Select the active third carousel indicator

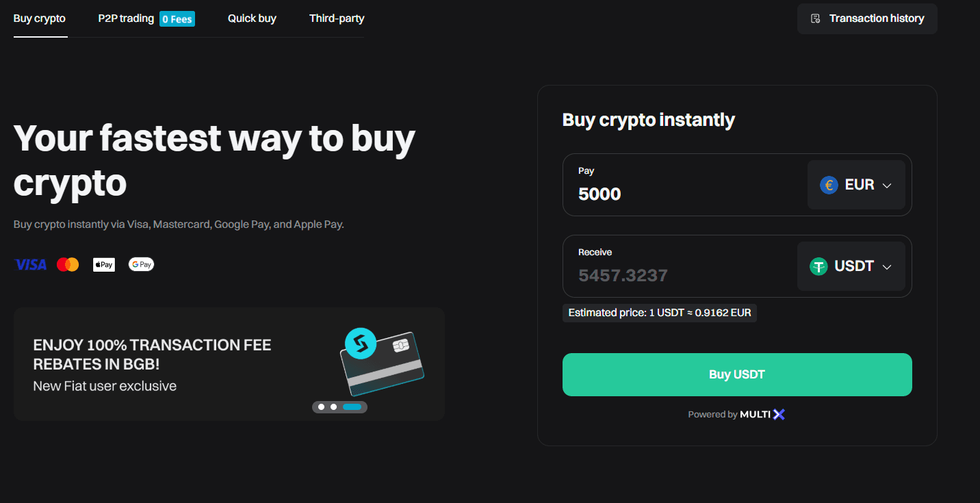(x=352, y=407)
